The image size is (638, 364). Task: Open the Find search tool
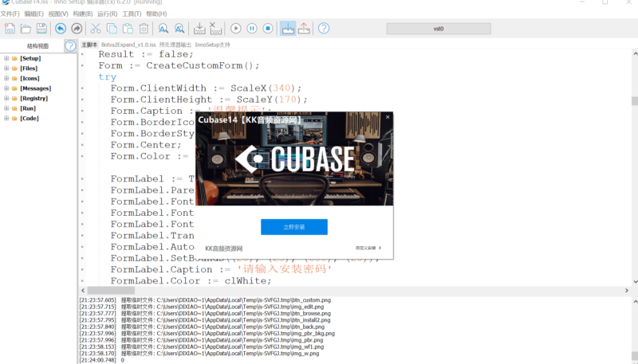pos(163,29)
